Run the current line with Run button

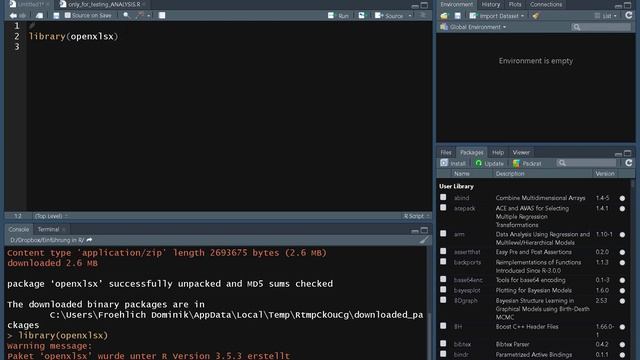pos(338,16)
